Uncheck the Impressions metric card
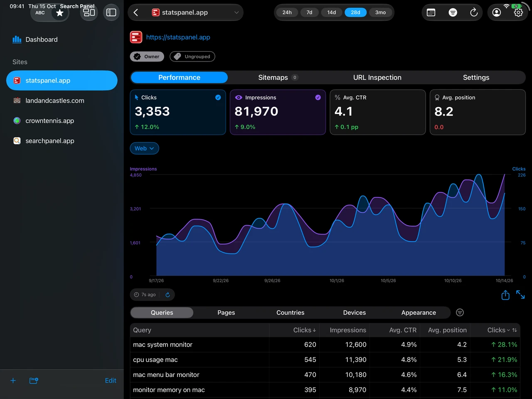The height and width of the screenshot is (399, 532). tap(318, 97)
